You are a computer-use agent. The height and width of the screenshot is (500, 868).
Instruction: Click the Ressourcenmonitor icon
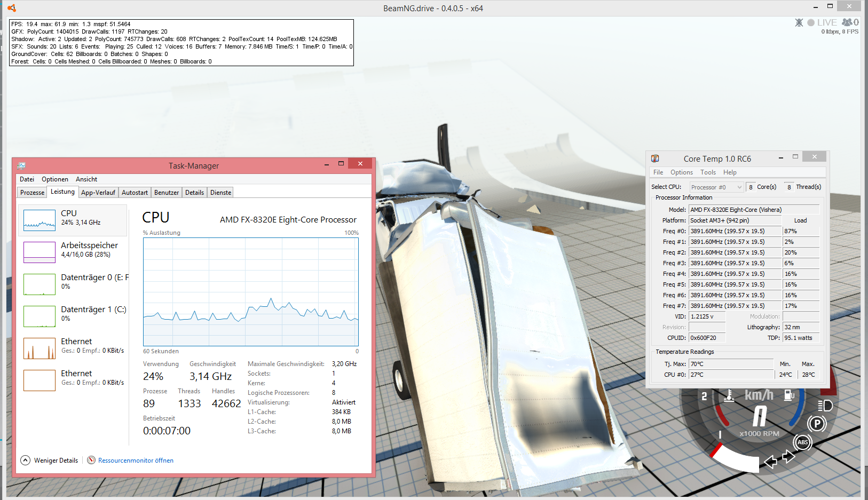[x=91, y=460]
